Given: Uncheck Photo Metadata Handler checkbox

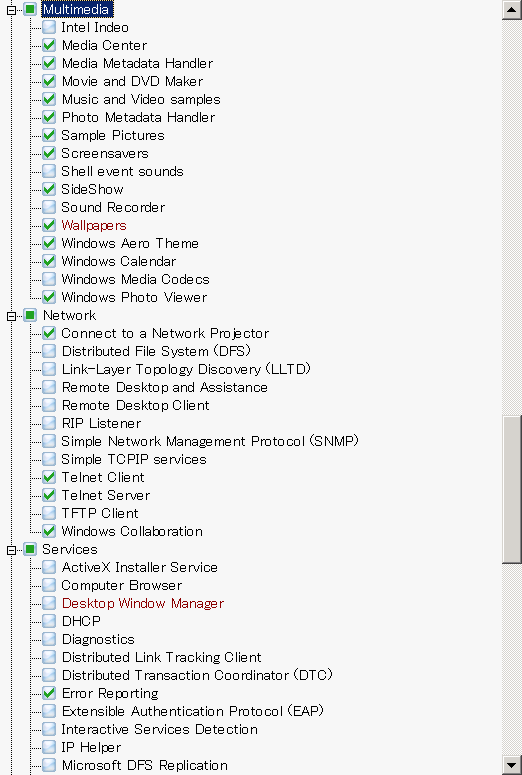Looking at the screenshot, I should (x=49, y=117).
